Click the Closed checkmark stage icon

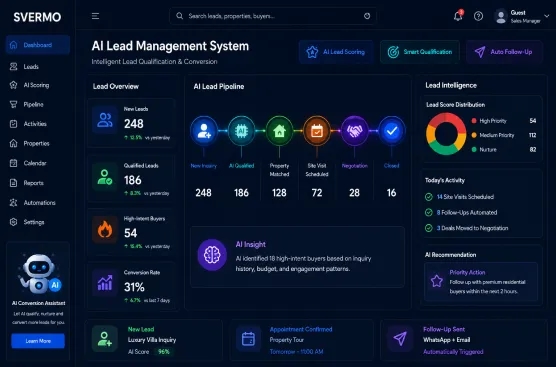point(391,131)
